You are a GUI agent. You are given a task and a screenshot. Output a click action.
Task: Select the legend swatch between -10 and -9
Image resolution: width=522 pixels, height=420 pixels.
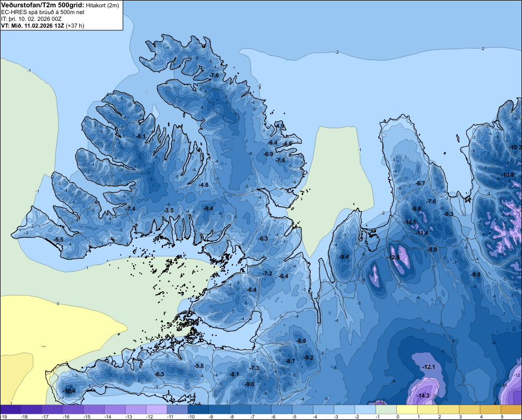(x=198, y=410)
